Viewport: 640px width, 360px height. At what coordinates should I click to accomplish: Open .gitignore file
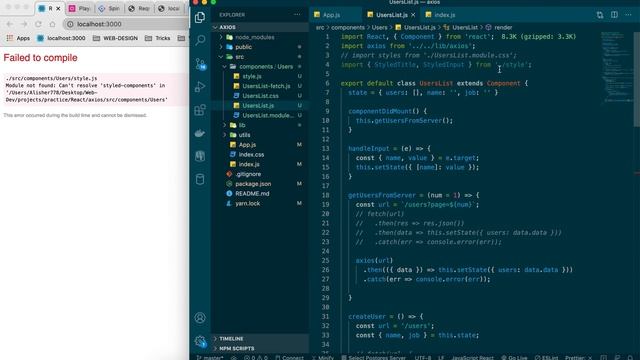[x=260, y=174]
